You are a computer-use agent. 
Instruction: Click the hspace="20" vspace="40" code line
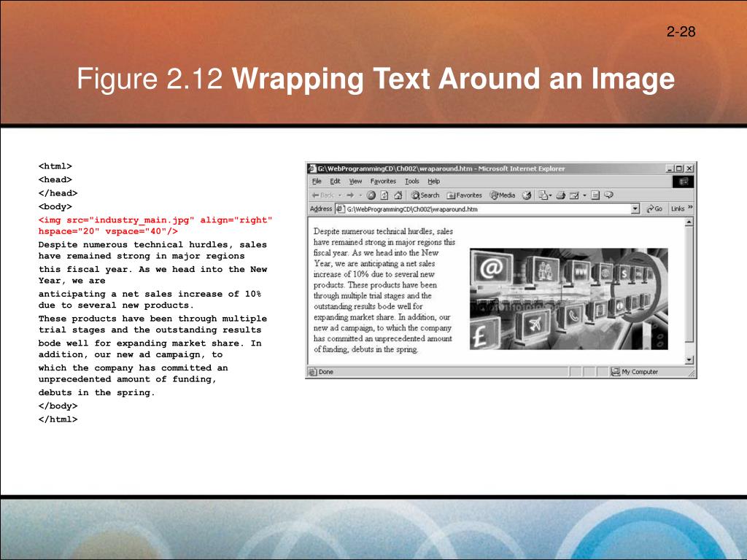108,231
